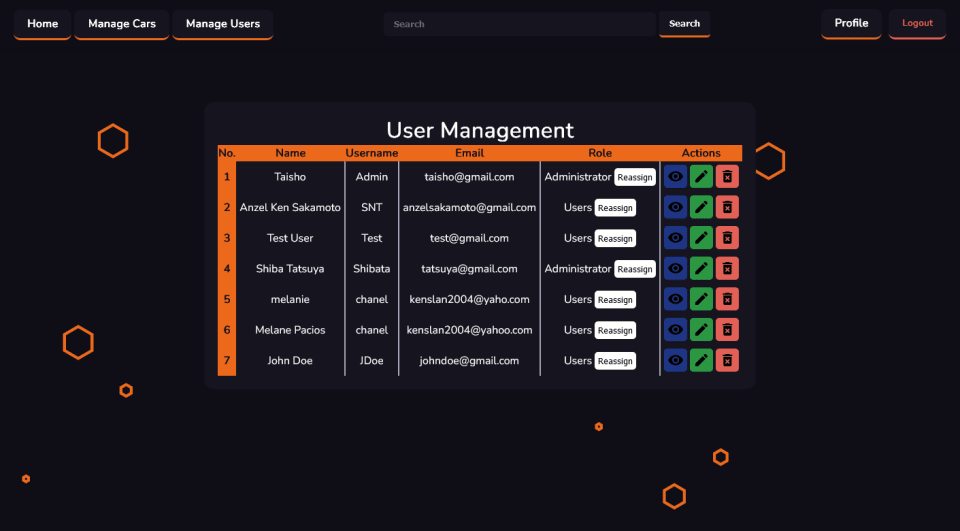View details of user Taisho

point(675,176)
